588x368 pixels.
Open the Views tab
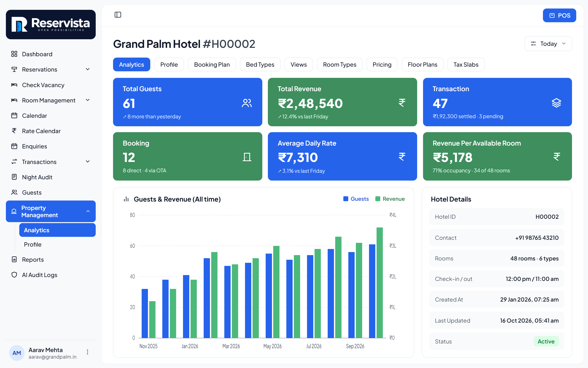click(299, 64)
